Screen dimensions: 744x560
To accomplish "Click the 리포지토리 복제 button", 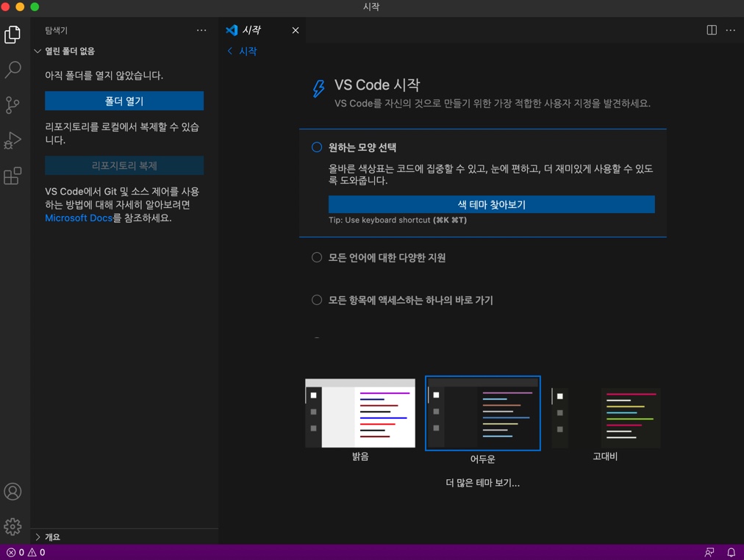I will (x=124, y=165).
